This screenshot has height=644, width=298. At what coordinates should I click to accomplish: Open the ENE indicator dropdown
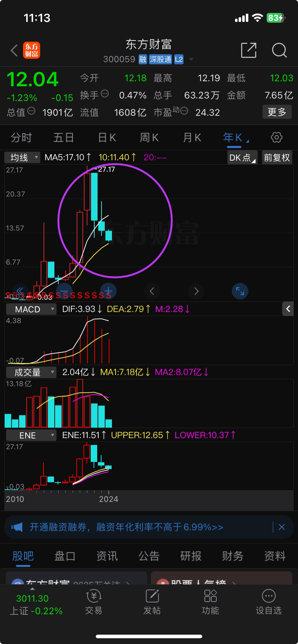[x=31, y=435]
